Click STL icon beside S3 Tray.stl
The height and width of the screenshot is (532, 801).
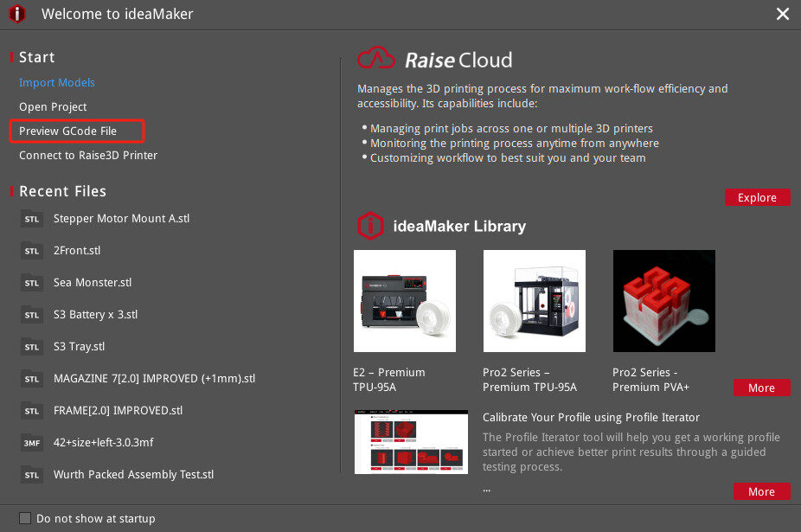(32, 347)
